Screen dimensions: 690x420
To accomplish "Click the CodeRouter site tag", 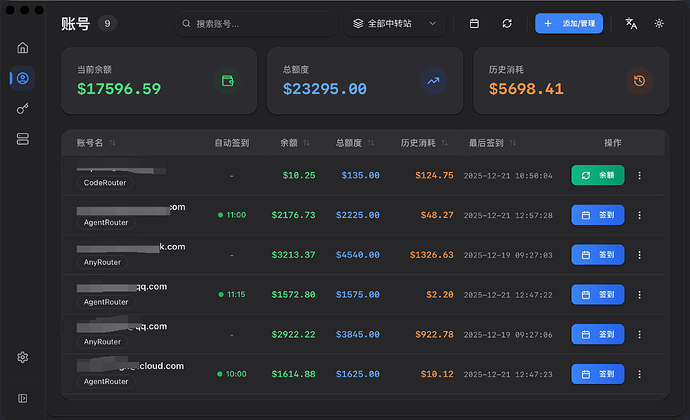I will pos(105,183).
